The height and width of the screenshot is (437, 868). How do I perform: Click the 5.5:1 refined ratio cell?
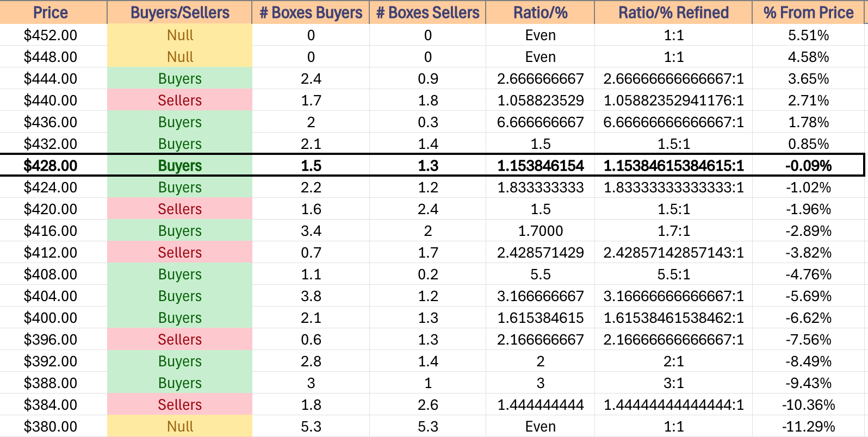(x=674, y=274)
